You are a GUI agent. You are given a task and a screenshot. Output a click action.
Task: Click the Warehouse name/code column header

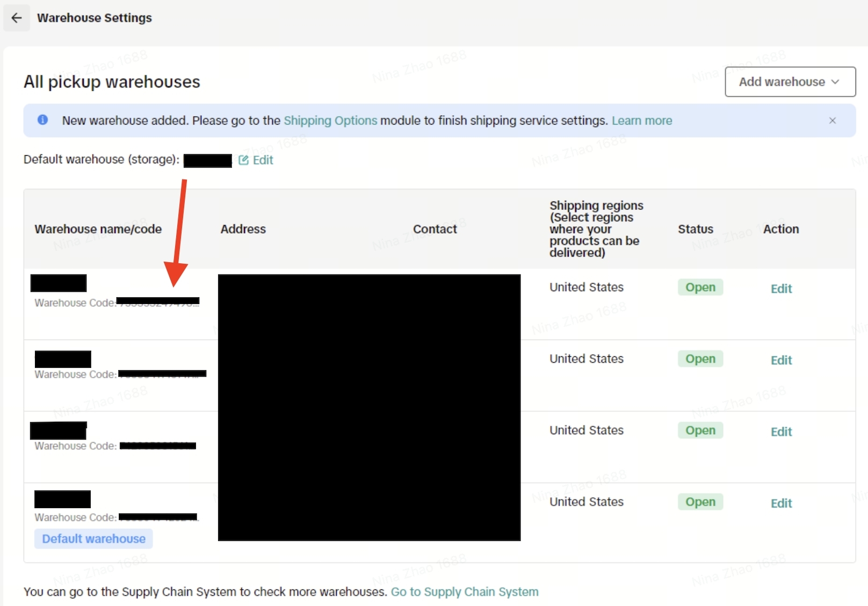click(98, 229)
